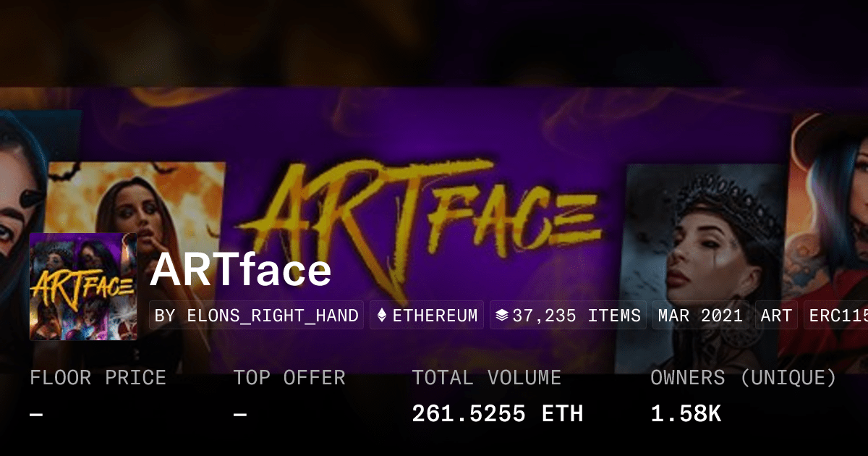Click the 261.5255 ETH volume value
868x456 pixels.
click(498, 413)
